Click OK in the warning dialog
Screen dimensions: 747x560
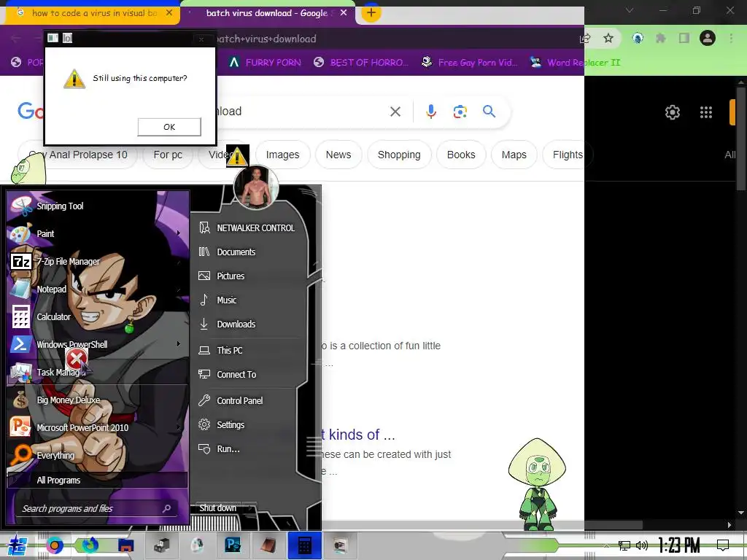coord(169,127)
